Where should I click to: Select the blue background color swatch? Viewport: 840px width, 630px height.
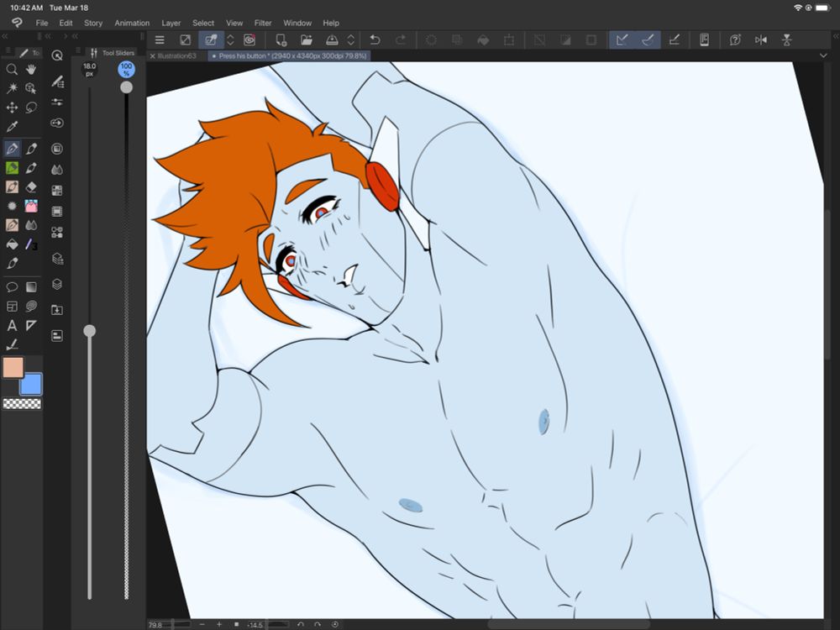tap(31, 384)
